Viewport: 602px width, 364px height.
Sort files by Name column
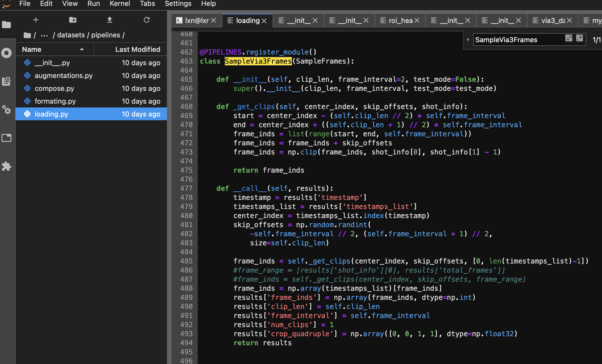55,49
